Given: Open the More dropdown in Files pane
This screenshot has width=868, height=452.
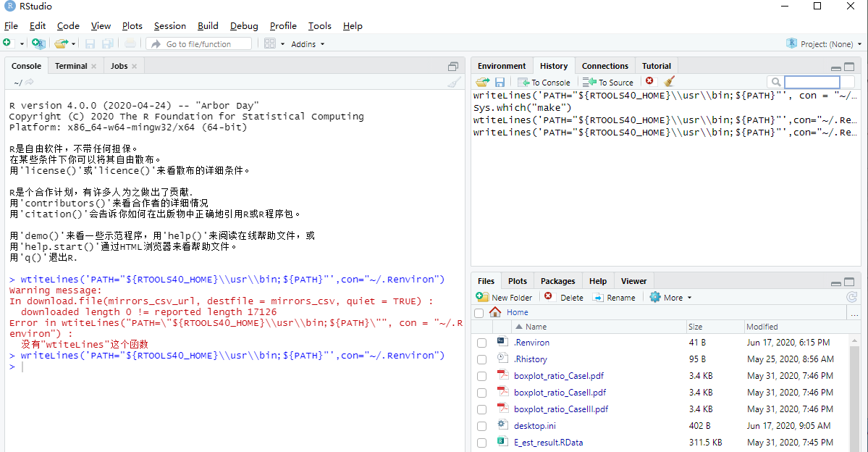Looking at the screenshot, I should coord(670,298).
